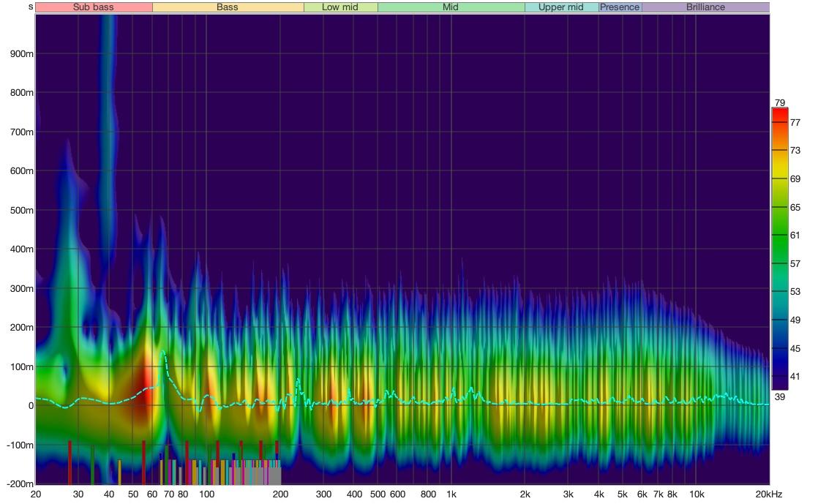Select the 57 level on color legend
818x504 pixels.
point(795,263)
